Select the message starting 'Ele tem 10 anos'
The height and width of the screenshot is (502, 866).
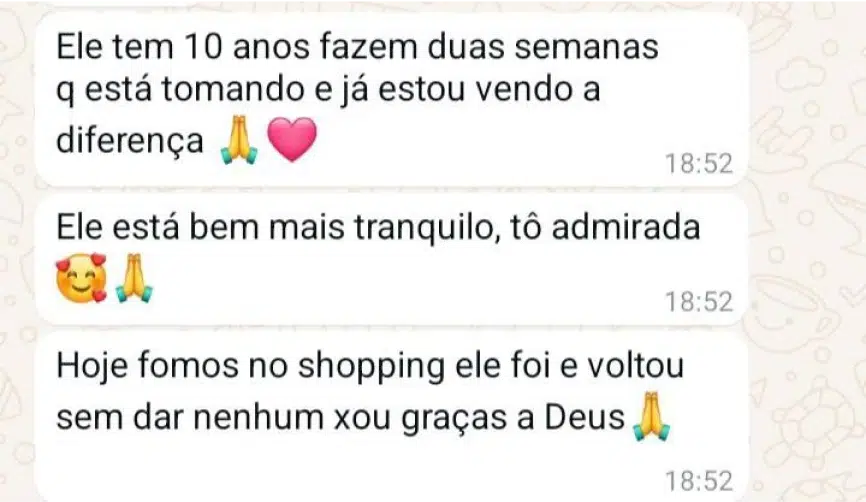point(391,99)
